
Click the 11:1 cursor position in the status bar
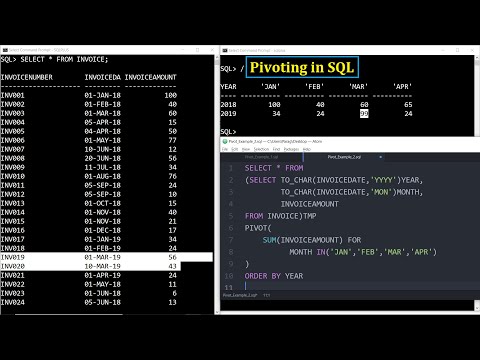coord(266,295)
